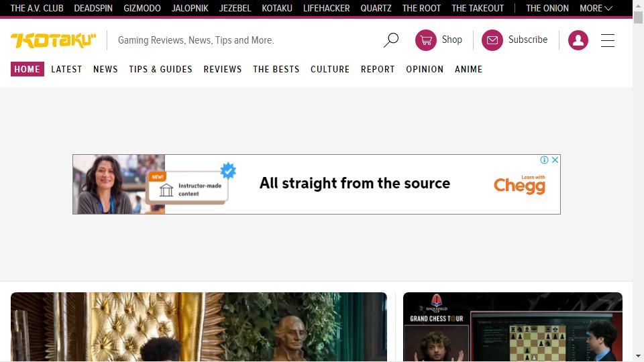Open the featured article image with bust statue
Viewport: 644px width, 362px height.
pyautogui.click(x=199, y=326)
